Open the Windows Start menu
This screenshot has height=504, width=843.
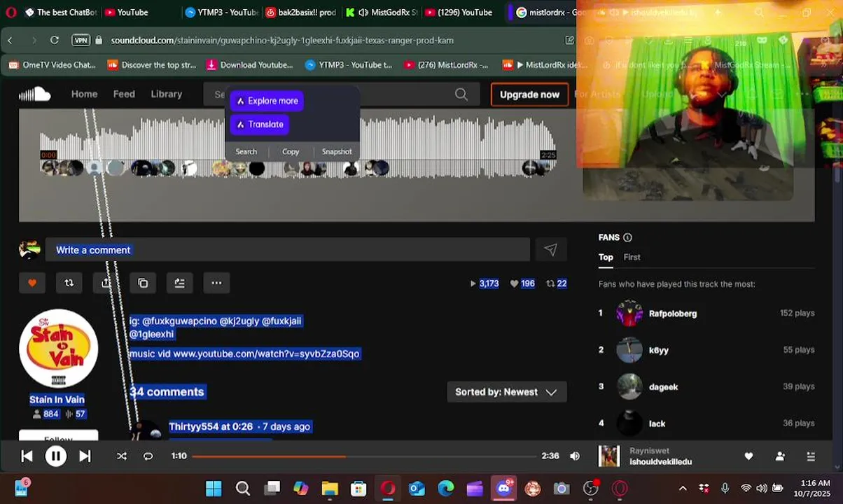pyautogui.click(x=214, y=488)
